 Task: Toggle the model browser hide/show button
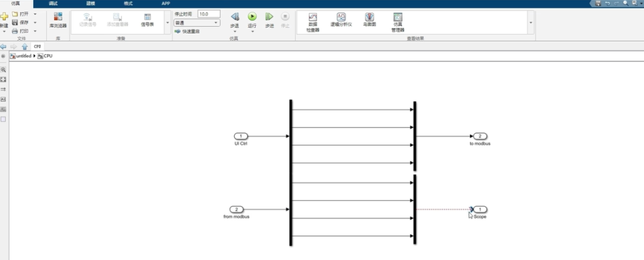tap(4, 56)
